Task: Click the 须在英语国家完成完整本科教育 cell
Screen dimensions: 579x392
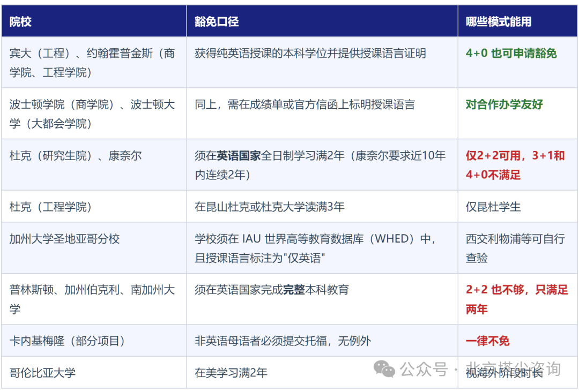Action: click(x=322, y=299)
